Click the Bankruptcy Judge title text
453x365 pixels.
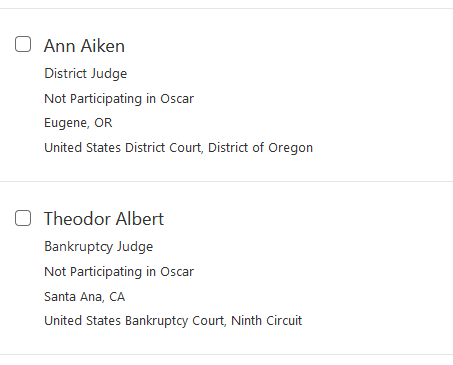coord(99,247)
